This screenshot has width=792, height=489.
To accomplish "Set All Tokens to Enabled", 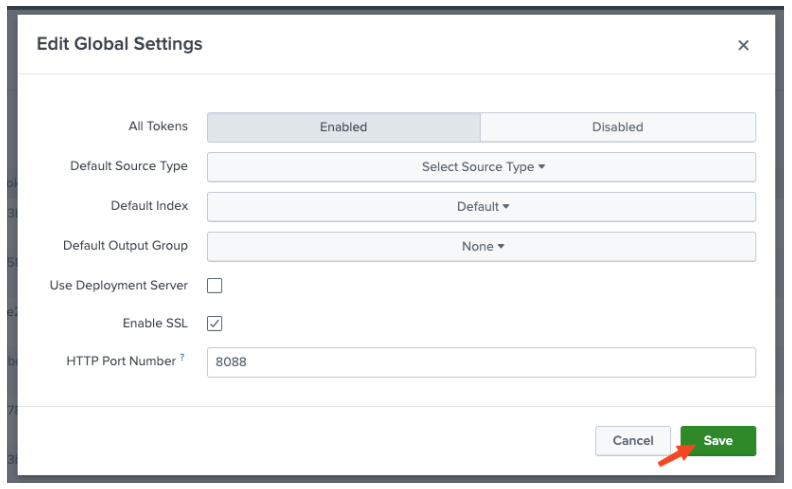I will click(343, 127).
